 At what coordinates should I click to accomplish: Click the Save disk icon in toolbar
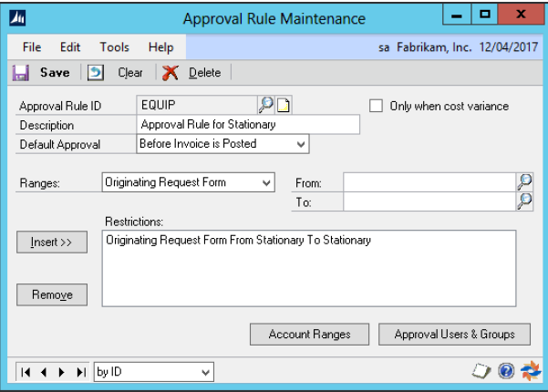coord(21,72)
